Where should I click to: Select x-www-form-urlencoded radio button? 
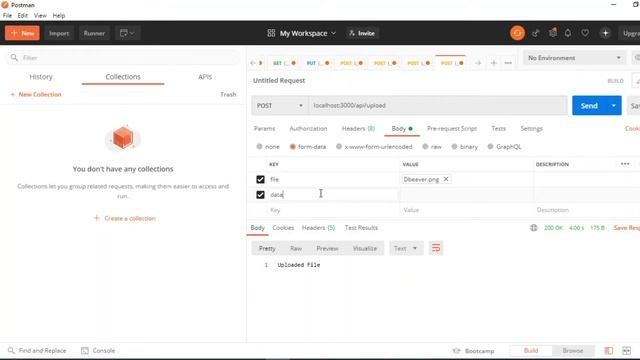(x=339, y=146)
